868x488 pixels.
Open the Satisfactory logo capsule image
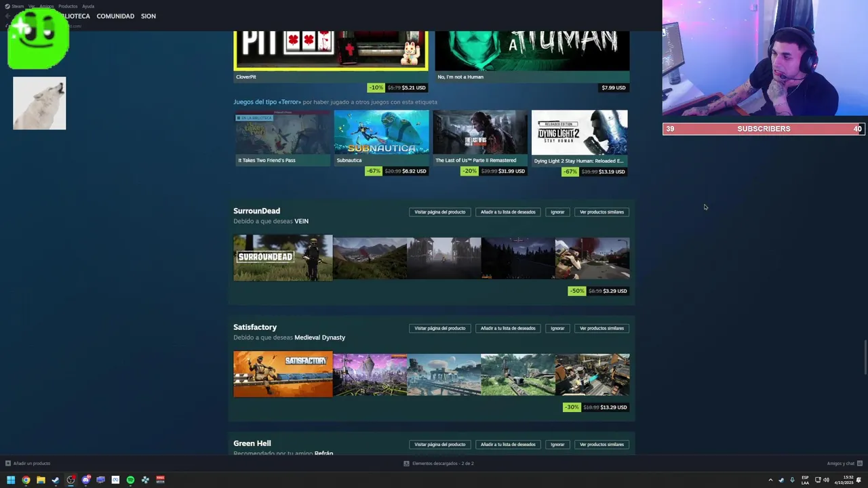pyautogui.click(x=283, y=374)
